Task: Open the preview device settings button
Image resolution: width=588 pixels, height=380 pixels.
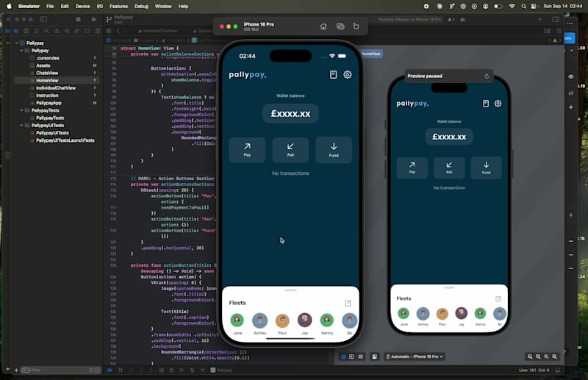Action: 374,356
